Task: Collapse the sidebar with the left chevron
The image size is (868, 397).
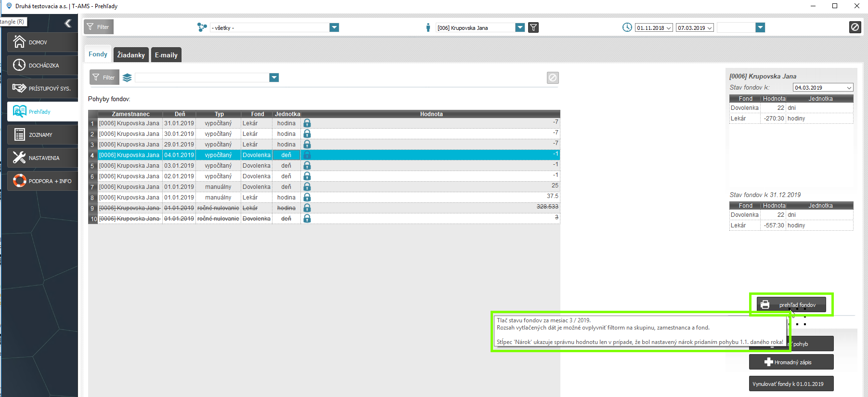Action: [68, 23]
